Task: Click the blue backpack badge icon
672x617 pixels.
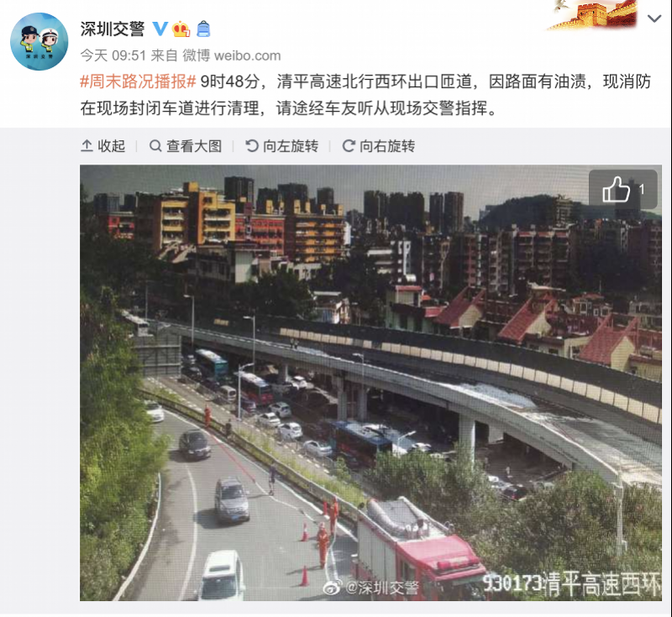Action: point(203,29)
